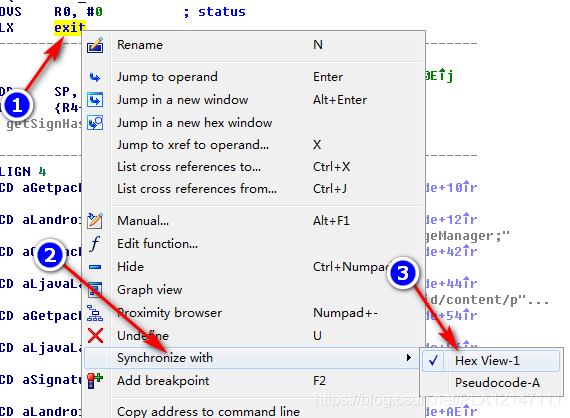Click the Manual notepad icon

click(95, 221)
